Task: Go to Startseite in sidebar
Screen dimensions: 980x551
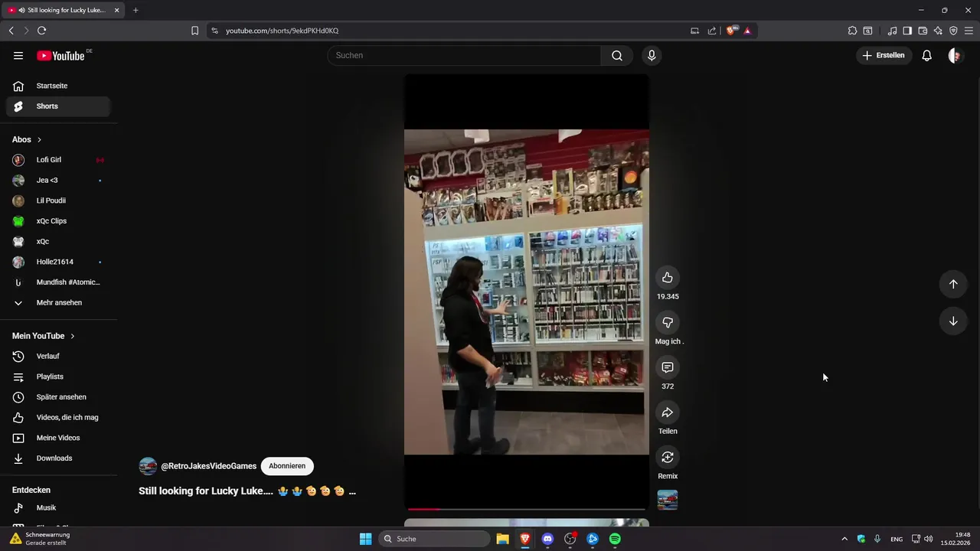Action: tap(58, 86)
